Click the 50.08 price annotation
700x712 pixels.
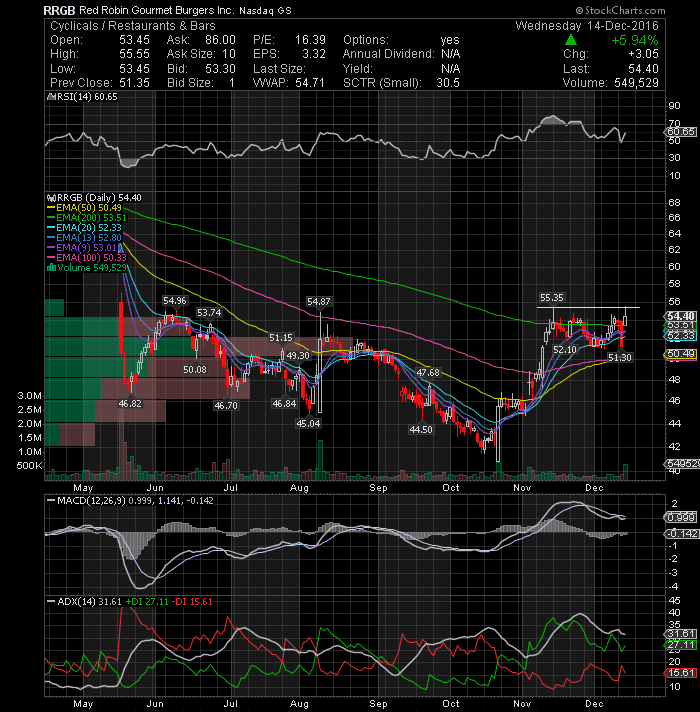pos(195,370)
